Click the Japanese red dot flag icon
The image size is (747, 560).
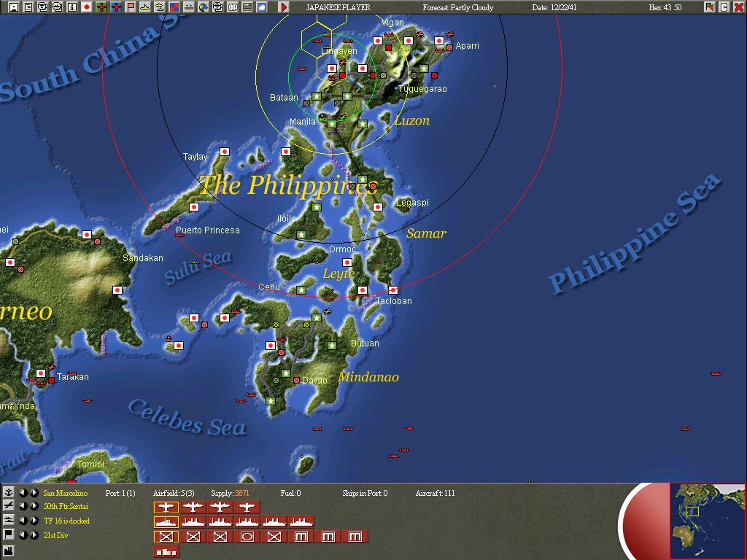pyautogui.click(x=88, y=7)
